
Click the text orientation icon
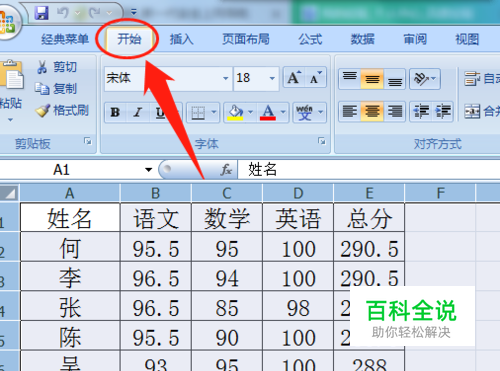[x=421, y=79]
